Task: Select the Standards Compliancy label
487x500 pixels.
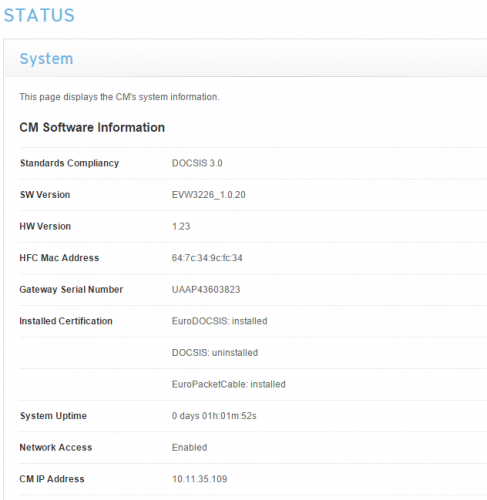Action: click(x=69, y=163)
